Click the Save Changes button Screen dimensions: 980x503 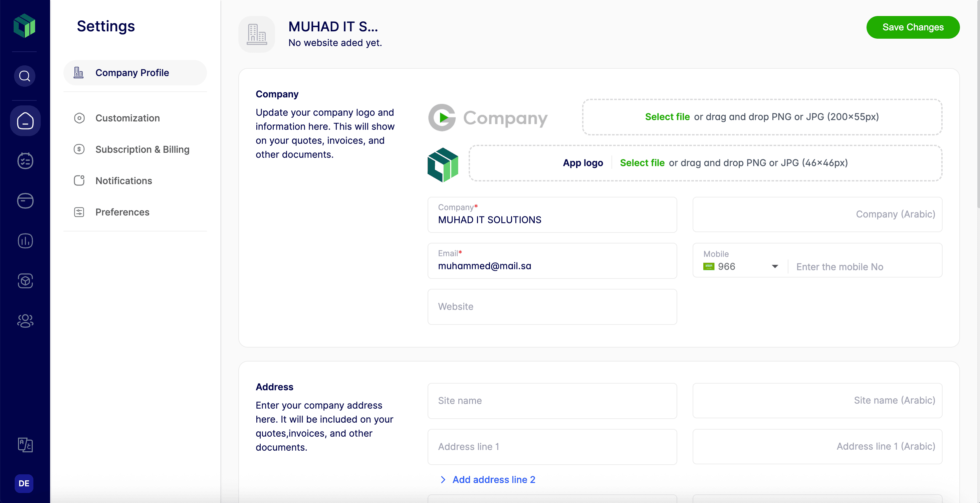point(913,27)
